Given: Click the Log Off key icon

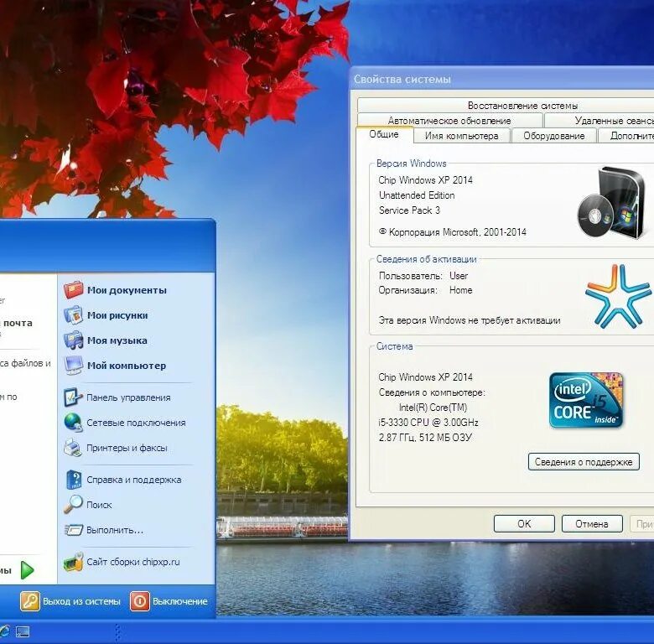Looking at the screenshot, I should (30, 601).
